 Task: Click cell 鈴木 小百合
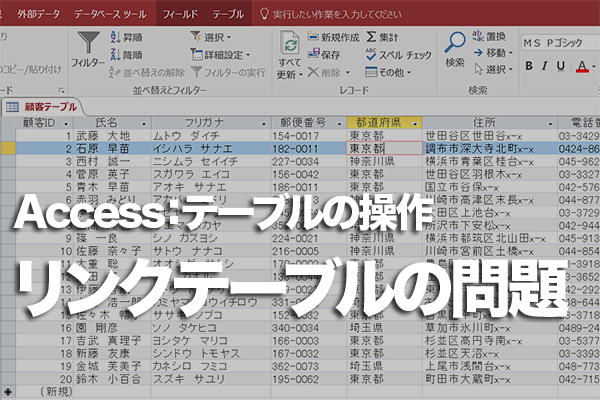coord(112,379)
